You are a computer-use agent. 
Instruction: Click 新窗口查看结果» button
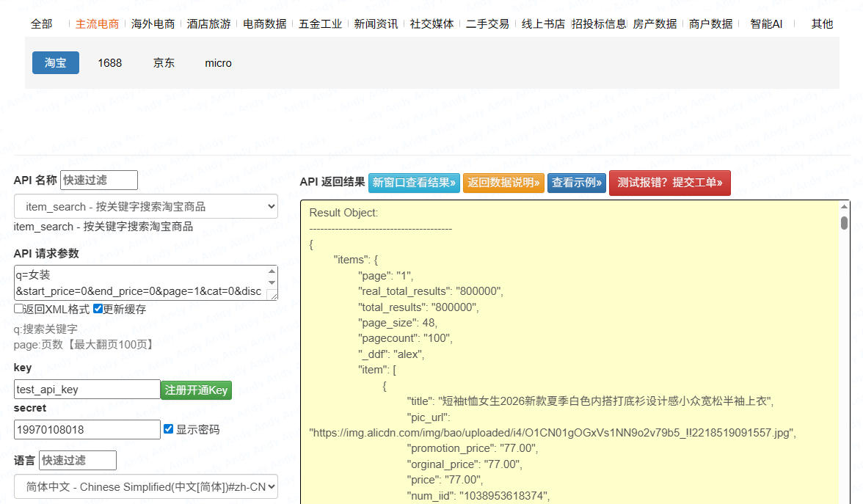[x=414, y=183]
